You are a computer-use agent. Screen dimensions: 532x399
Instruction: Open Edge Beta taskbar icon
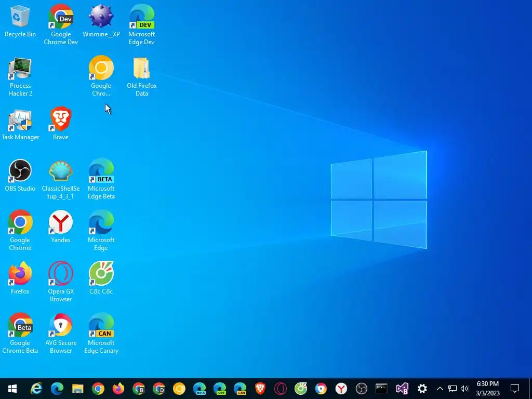[199, 389]
